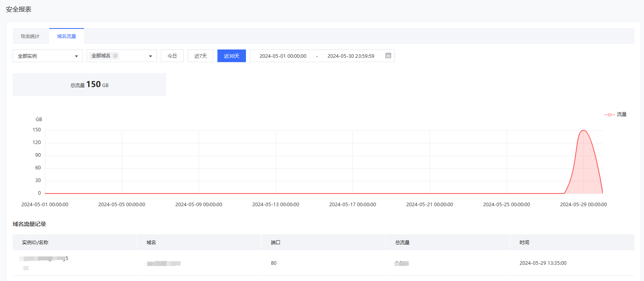
Task: Click the traffic peak on the chart
Action: point(583,131)
